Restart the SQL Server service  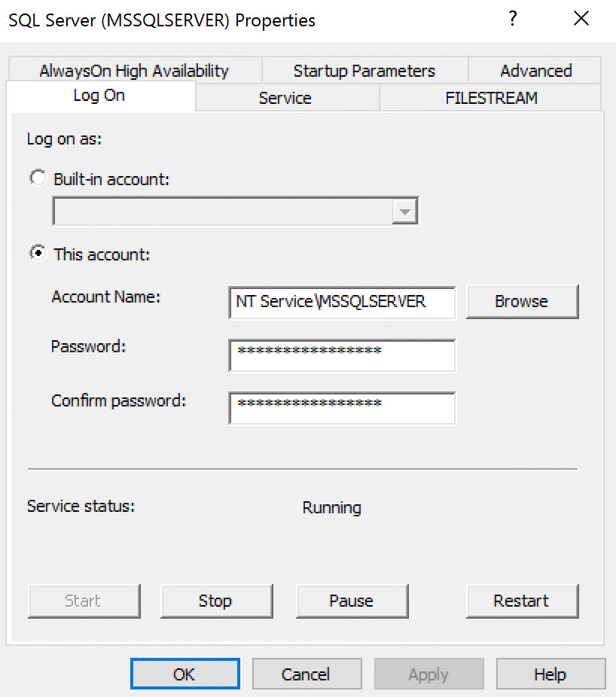522,601
